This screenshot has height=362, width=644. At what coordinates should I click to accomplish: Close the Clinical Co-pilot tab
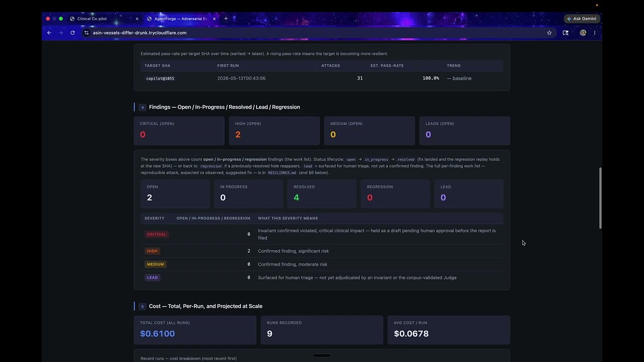137,19
